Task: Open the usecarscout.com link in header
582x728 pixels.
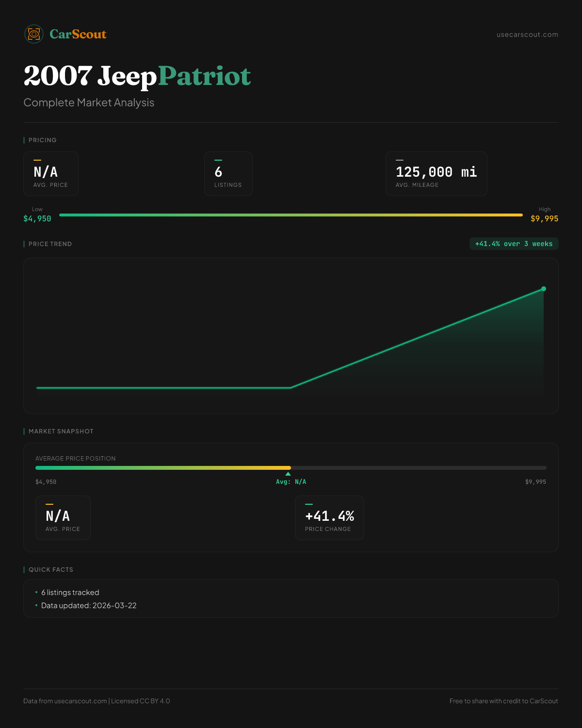Action: click(527, 34)
